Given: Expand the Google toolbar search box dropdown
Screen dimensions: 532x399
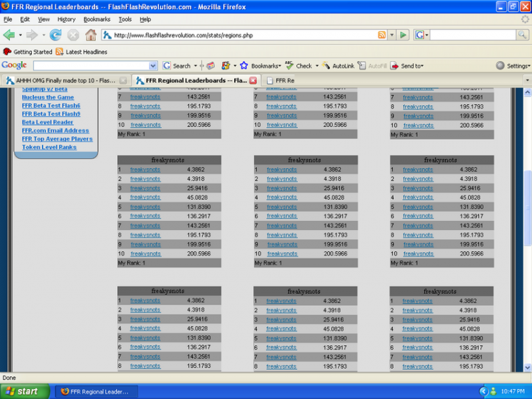Looking at the screenshot, I should [153, 66].
